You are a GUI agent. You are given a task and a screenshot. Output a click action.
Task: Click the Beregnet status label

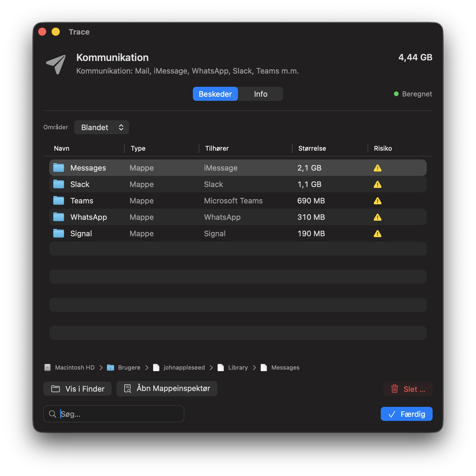pyautogui.click(x=417, y=94)
